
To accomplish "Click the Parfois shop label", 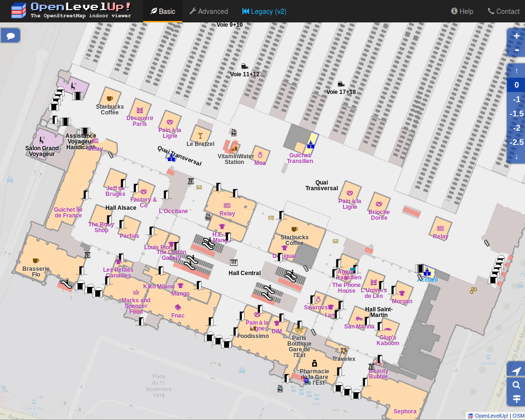I will 129,236.
